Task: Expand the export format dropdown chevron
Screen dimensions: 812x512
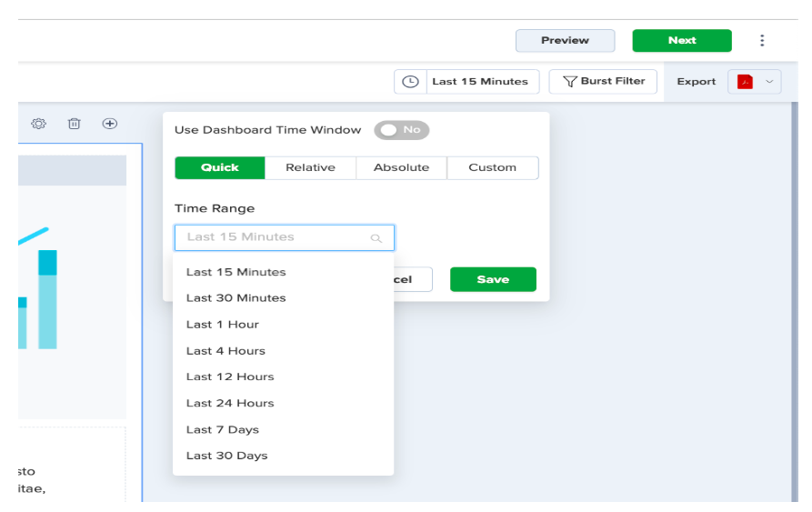Action: [769, 82]
